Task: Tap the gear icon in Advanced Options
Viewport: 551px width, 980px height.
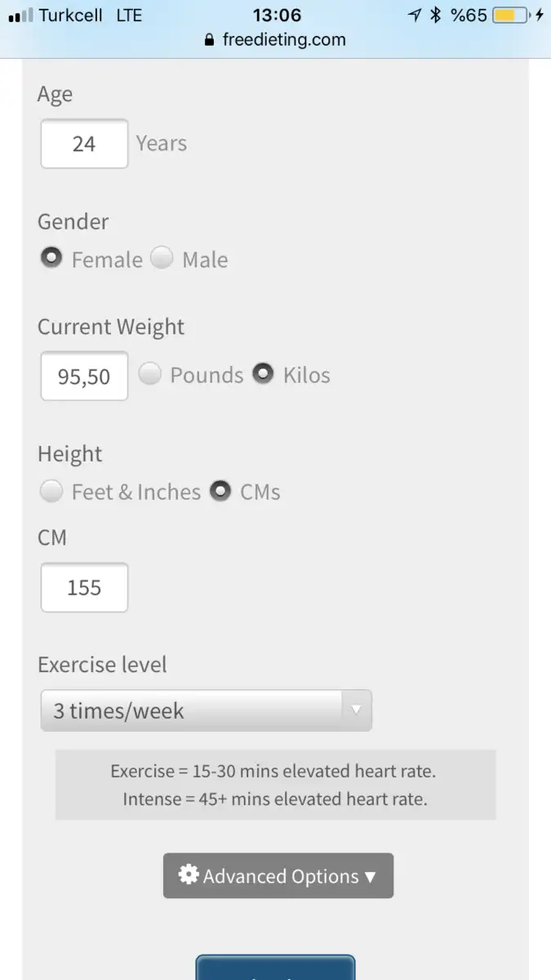Action: (189, 875)
